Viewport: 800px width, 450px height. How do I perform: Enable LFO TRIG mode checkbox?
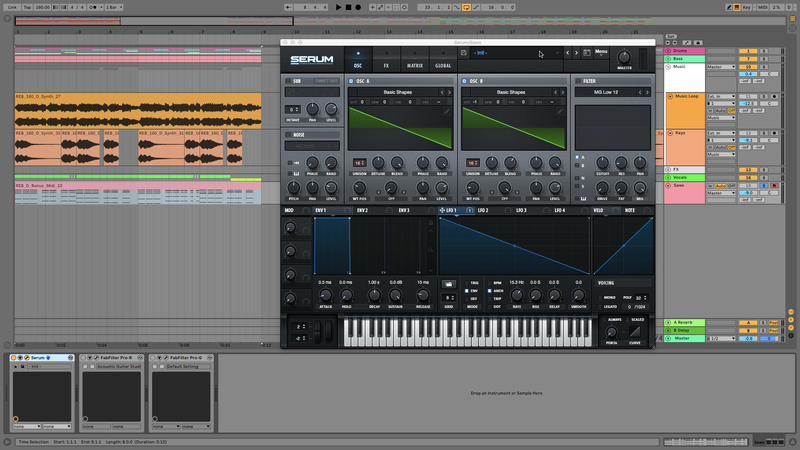(x=466, y=283)
